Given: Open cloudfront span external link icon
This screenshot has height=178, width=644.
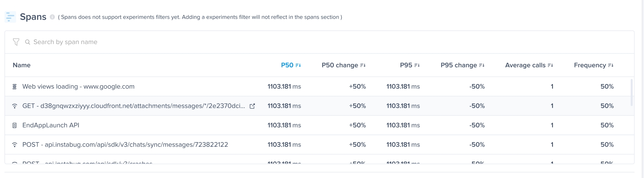Looking at the screenshot, I should point(252,106).
